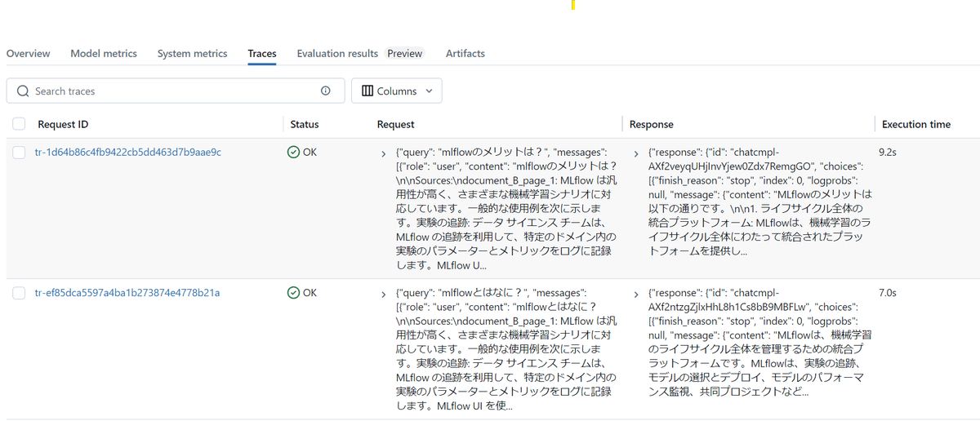The image size is (980, 421).
Task: Switch to the Overview tab
Action: [x=29, y=54]
